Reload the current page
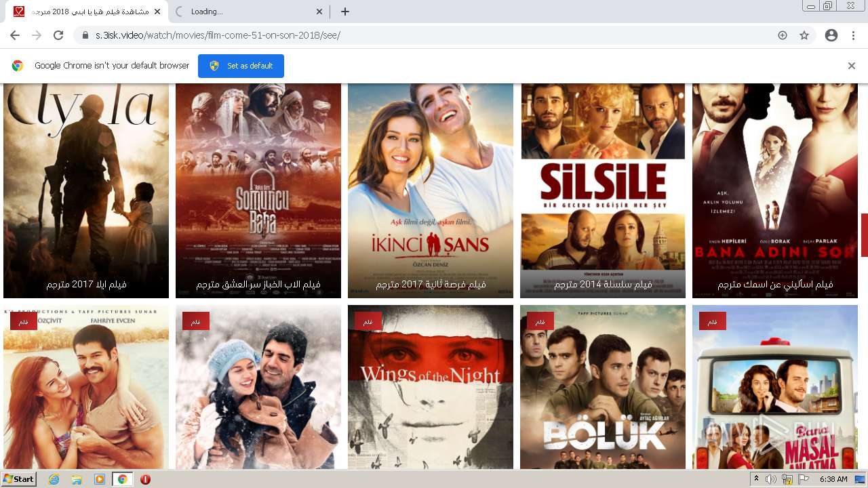Viewport: 868px width, 488px height. [x=58, y=35]
